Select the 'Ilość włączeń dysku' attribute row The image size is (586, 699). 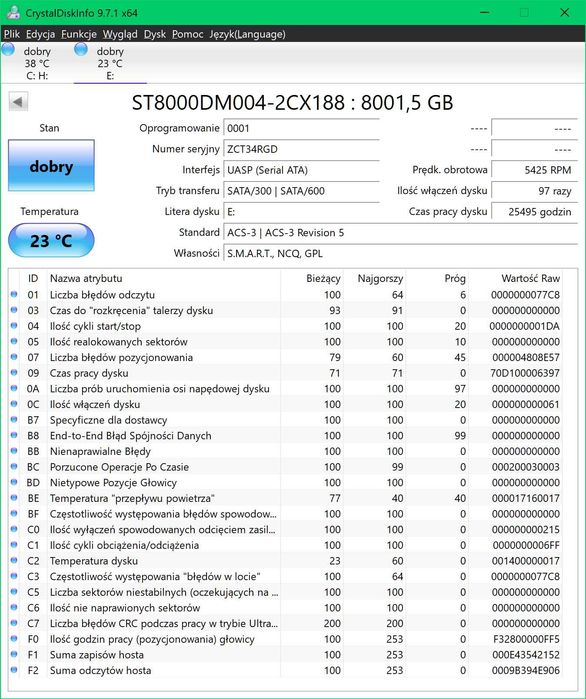coord(285,404)
